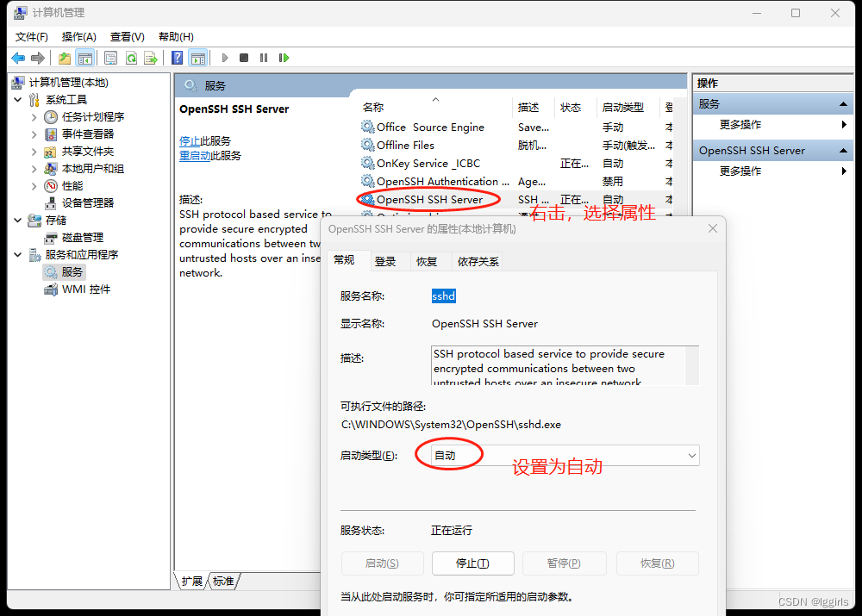Expand the 事件查看器 tree node

pyautogui.click(x=34, y=134)
